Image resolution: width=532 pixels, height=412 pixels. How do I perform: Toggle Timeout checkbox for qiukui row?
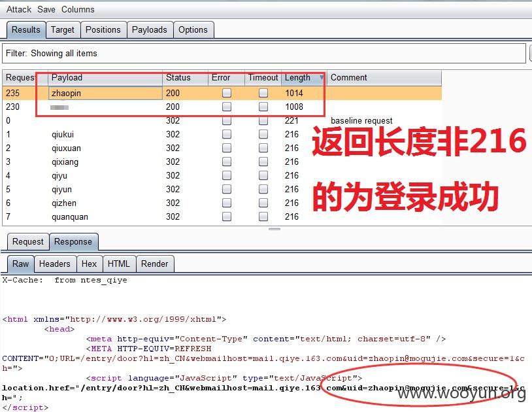tap(263, 135)
